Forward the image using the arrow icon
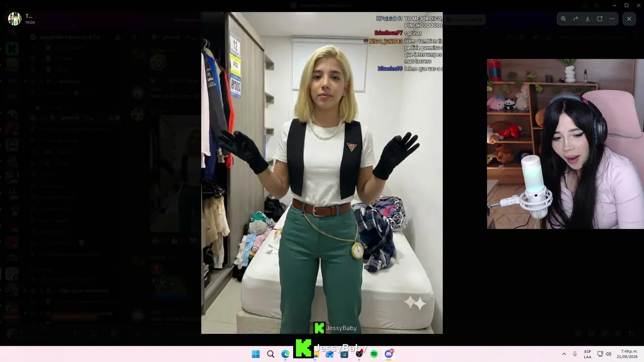The image size is (644, 362). click(576, 19)
